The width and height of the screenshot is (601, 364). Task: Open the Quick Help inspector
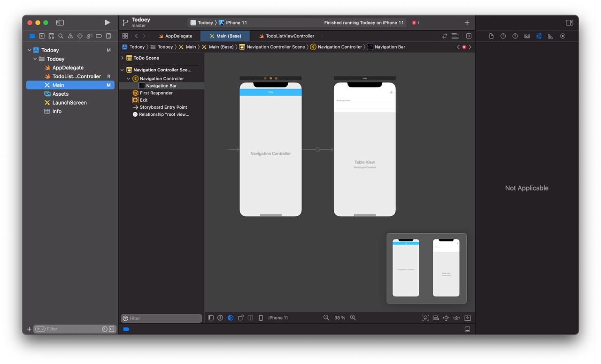(515, 36)
